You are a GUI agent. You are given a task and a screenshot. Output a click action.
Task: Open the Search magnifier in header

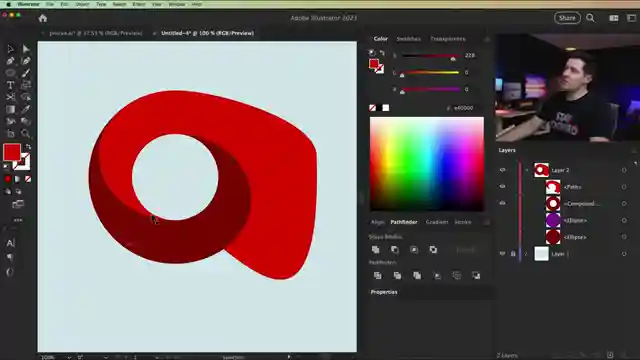pyautogui.click(x=590, y=18)
